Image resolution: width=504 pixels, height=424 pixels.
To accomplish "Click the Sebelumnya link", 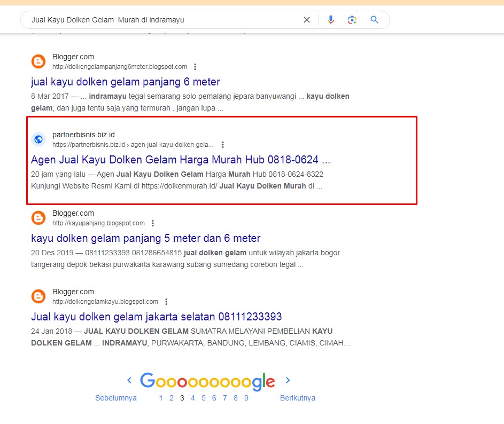I will pyautogui.click(x=116, y=398).
